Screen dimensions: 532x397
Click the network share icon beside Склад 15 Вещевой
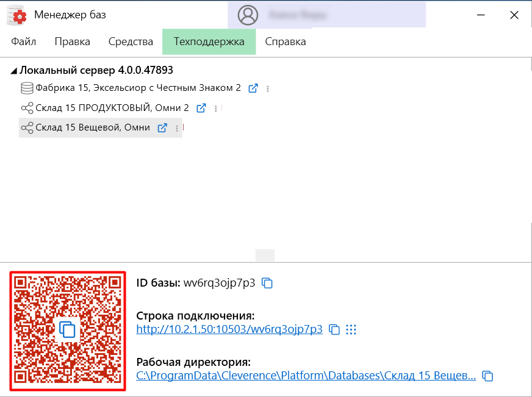[27, 128]
